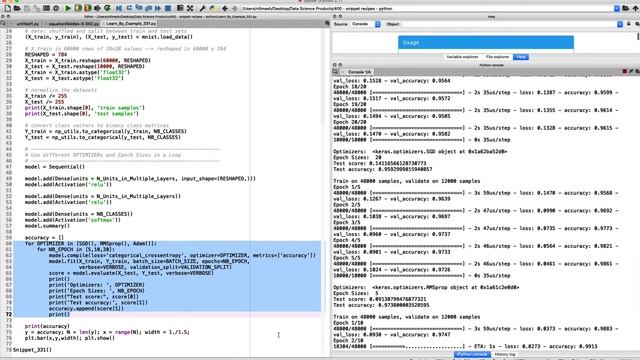Open the PYTHONPATH manager icon
640x360 pixels.
tap(212, 8)
